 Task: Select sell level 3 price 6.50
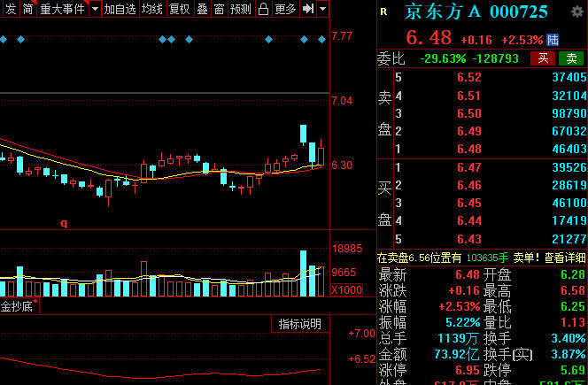pos(469,113)
